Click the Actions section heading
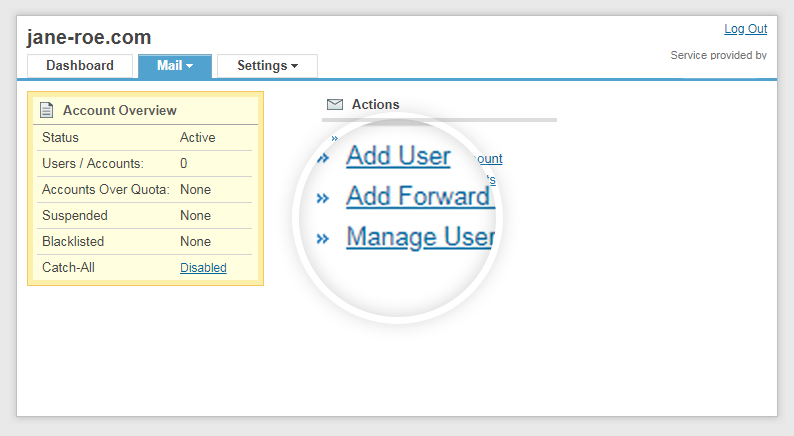794x436 pixels. (x=375, y=104)
